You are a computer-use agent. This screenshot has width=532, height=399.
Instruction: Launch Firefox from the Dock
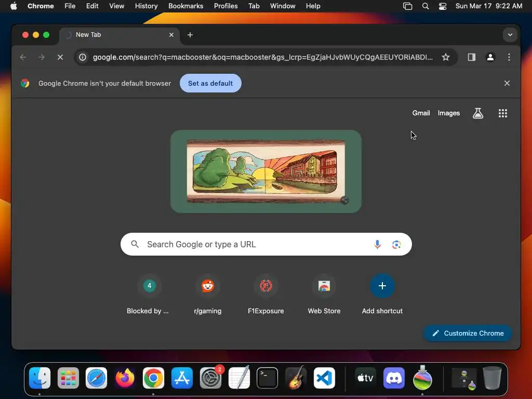click(125, 378)
